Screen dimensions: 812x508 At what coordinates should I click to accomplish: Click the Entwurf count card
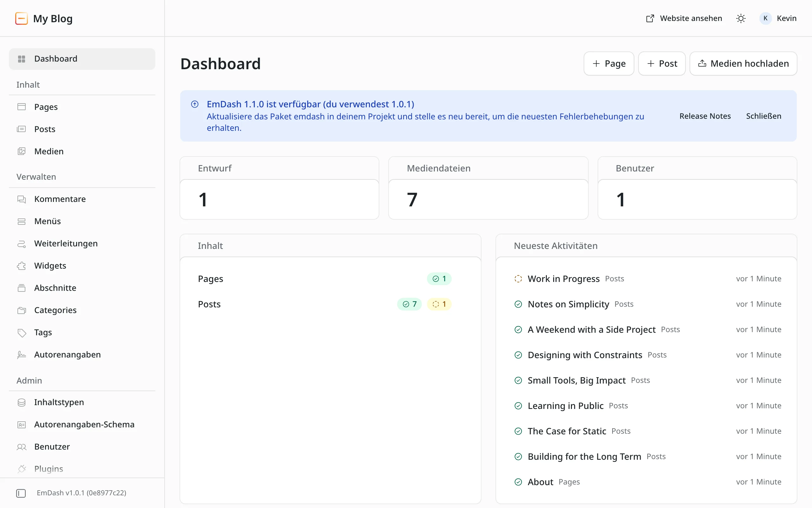point(279,188)
